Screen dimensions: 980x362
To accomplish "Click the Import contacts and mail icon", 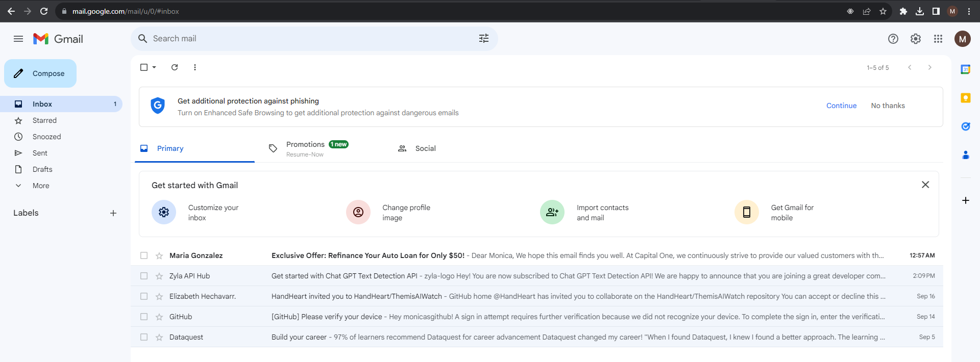I will click(552, 212).
